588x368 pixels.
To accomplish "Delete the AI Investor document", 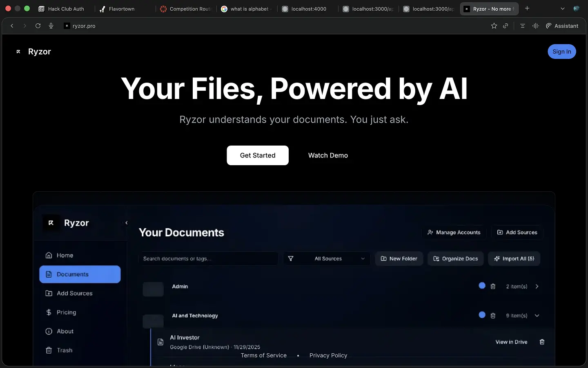I will [x=542, y=342].
